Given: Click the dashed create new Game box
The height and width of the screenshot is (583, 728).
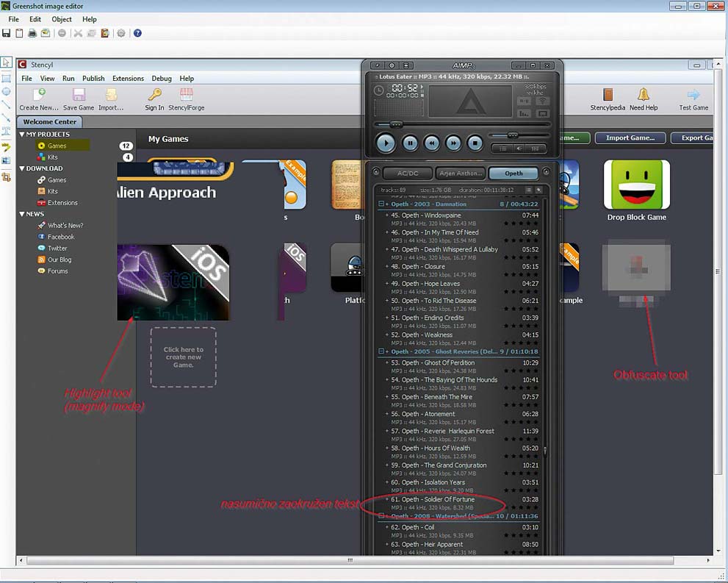Looking at the screenshot, I should 184,357.
